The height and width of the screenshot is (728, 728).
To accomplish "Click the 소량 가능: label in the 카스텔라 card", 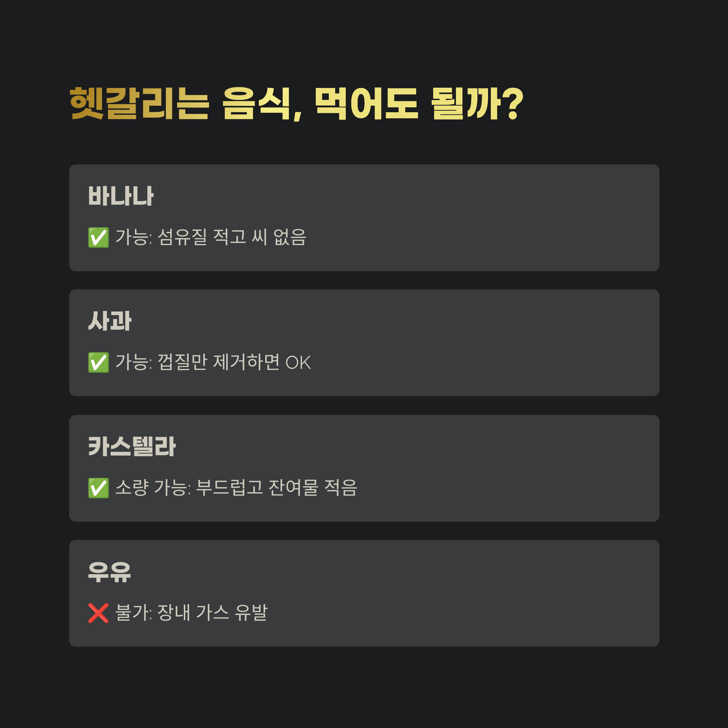I will coord(153,487).
